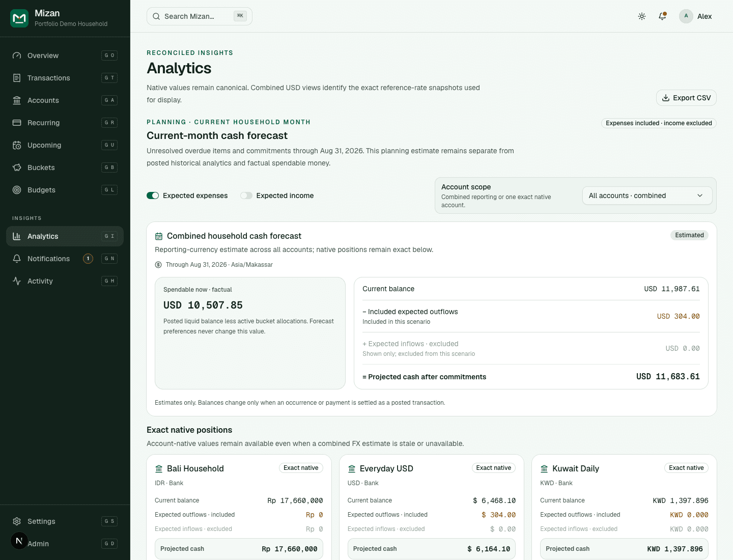The image size is (733, 560).
Task: Click Exact native badge on Bali Household
Action: click(301, 468)
